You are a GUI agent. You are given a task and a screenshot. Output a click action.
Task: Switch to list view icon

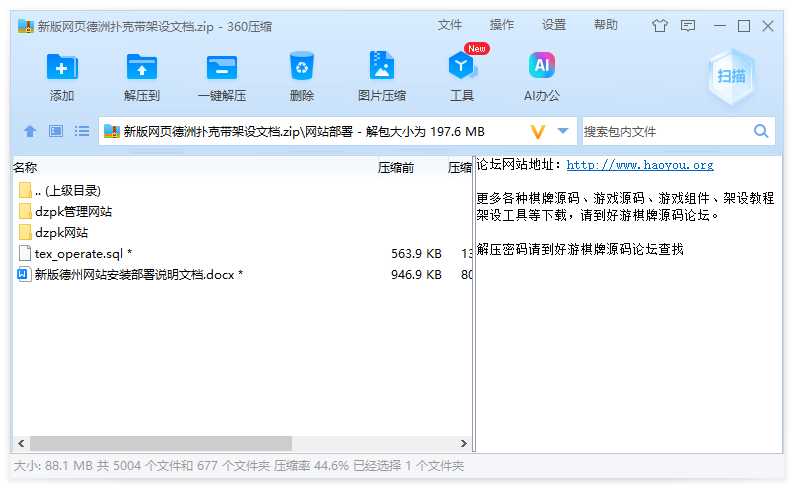[x=82, y=131]
